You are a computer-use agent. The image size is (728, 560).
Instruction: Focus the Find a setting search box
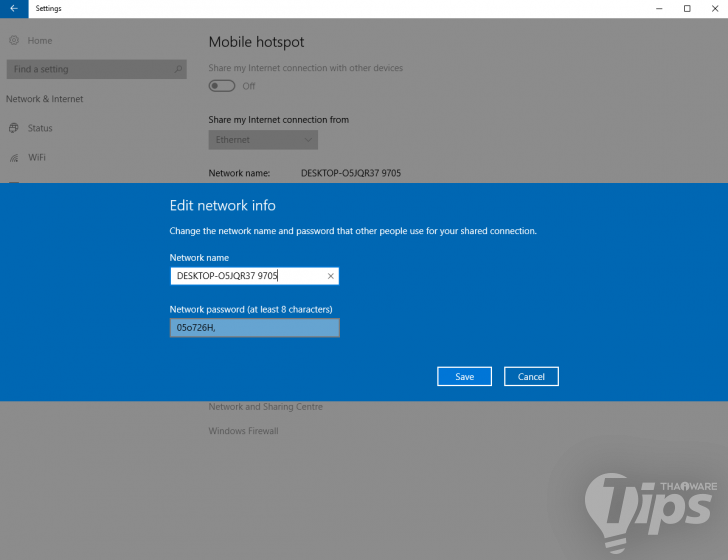pyautogui.click(x=97, y=69)
